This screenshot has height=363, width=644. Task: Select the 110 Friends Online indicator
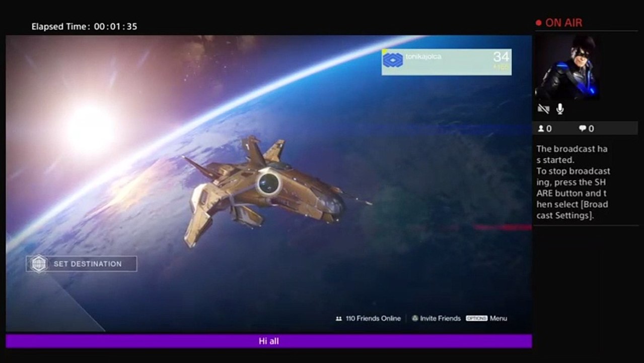[368, 318]
